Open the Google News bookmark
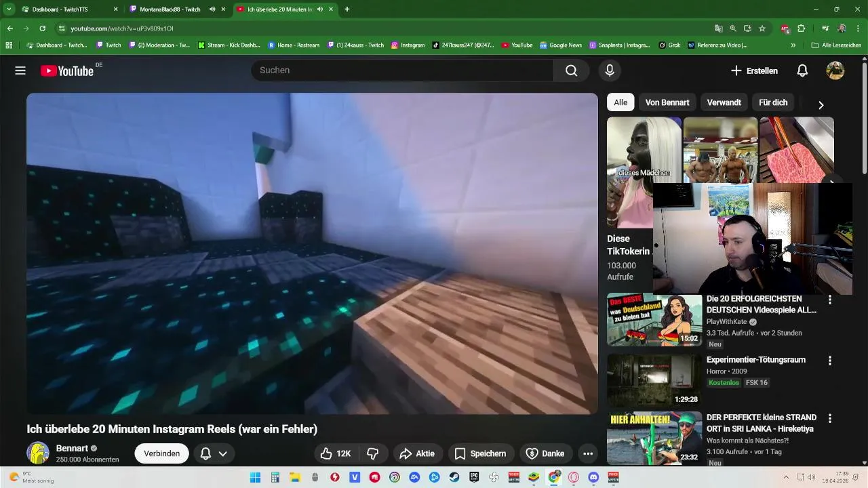This screenshot has width=868, height=488. click(561, 45)
